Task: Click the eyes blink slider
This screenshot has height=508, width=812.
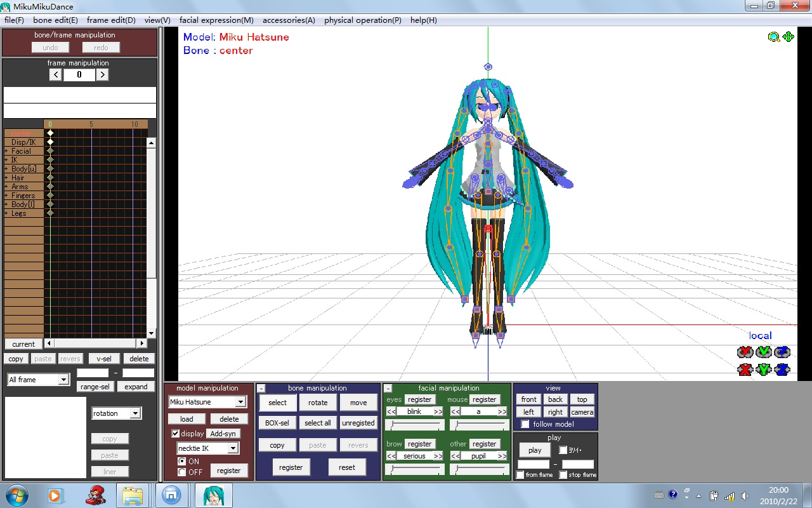Action: click(x=415, y=425)
